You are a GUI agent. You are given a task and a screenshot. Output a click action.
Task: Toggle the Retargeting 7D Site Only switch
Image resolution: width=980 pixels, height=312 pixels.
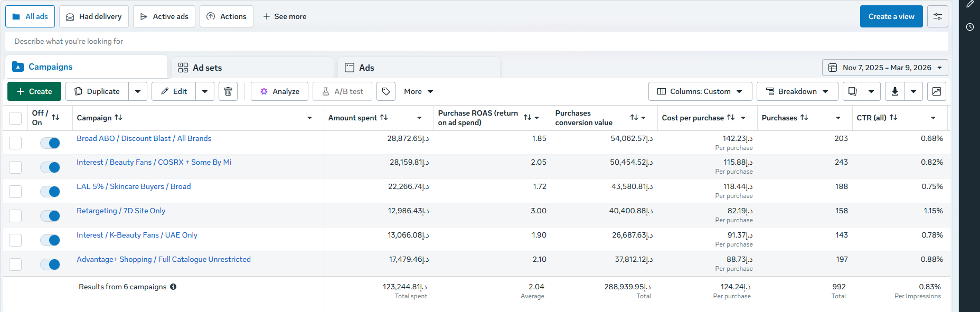50,215
